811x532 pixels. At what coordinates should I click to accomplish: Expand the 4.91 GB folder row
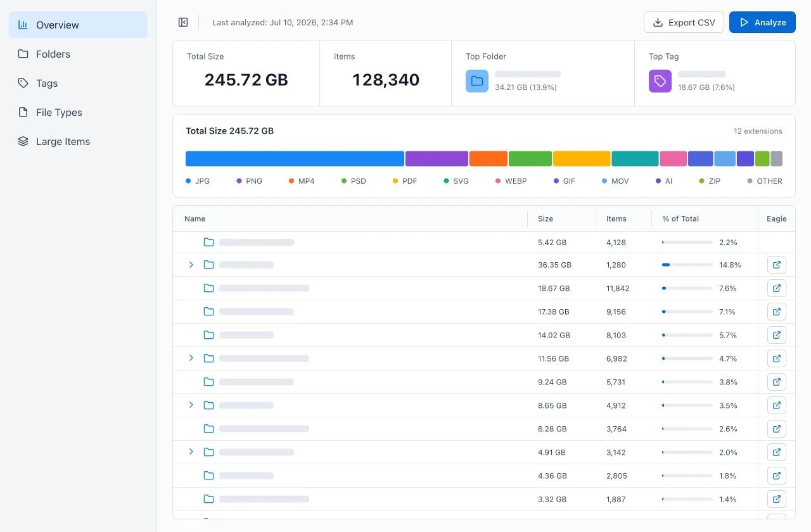click(x=191, y=452)
